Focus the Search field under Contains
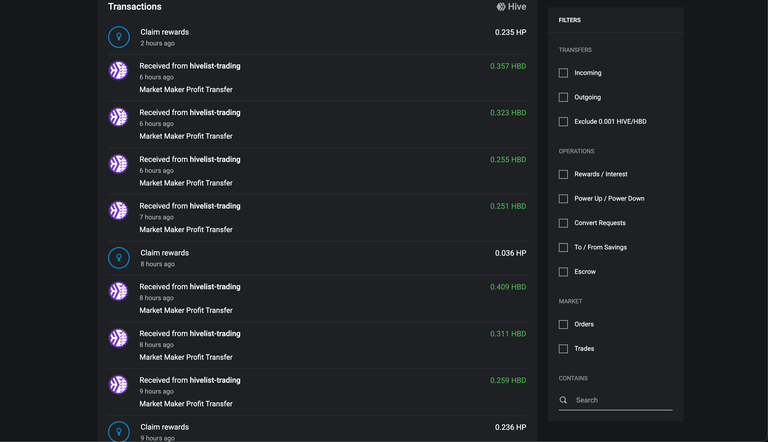Viewport: 768px width, 442px height. coord(624,400)
